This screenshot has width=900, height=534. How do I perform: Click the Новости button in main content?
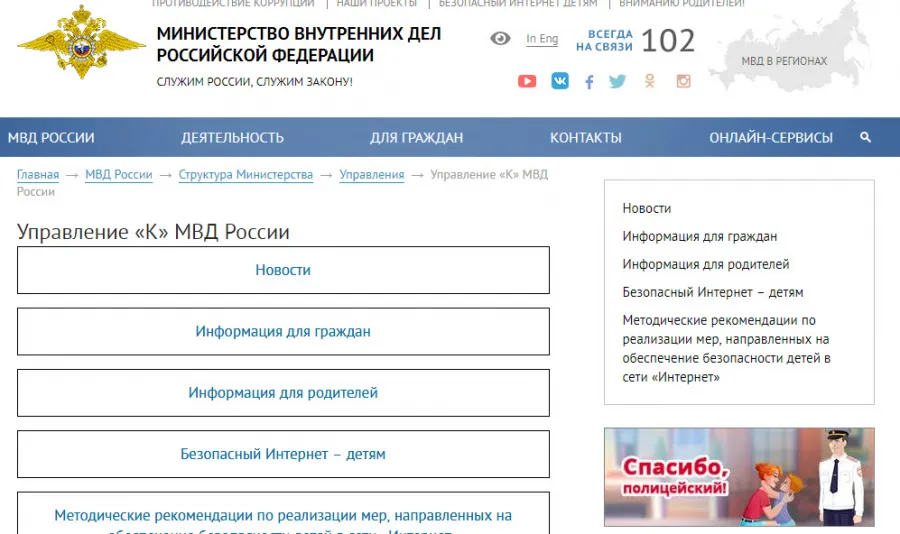283,270
